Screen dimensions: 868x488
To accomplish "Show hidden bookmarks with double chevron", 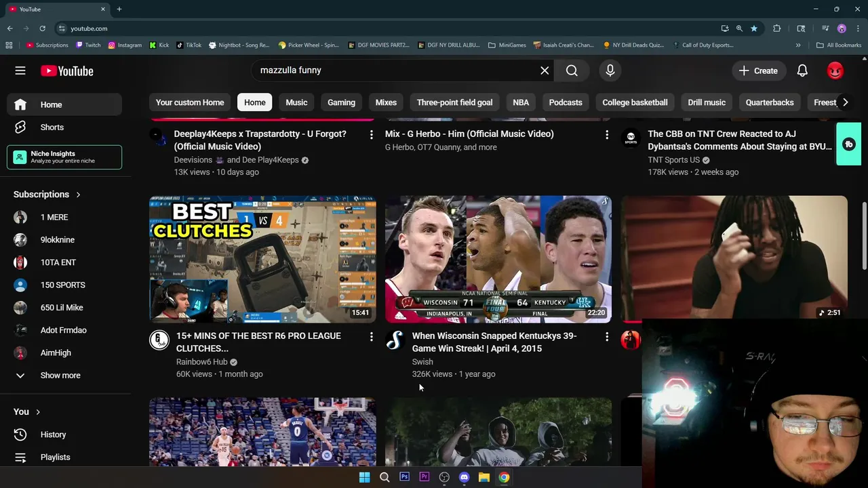I will (x=798, y=45).
